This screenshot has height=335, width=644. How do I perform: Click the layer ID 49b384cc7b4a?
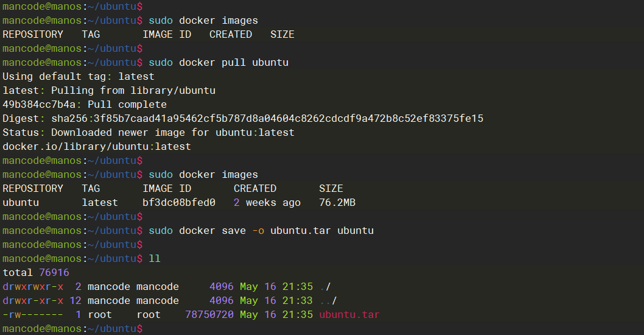pyautogui.click(x=39, y=105)
